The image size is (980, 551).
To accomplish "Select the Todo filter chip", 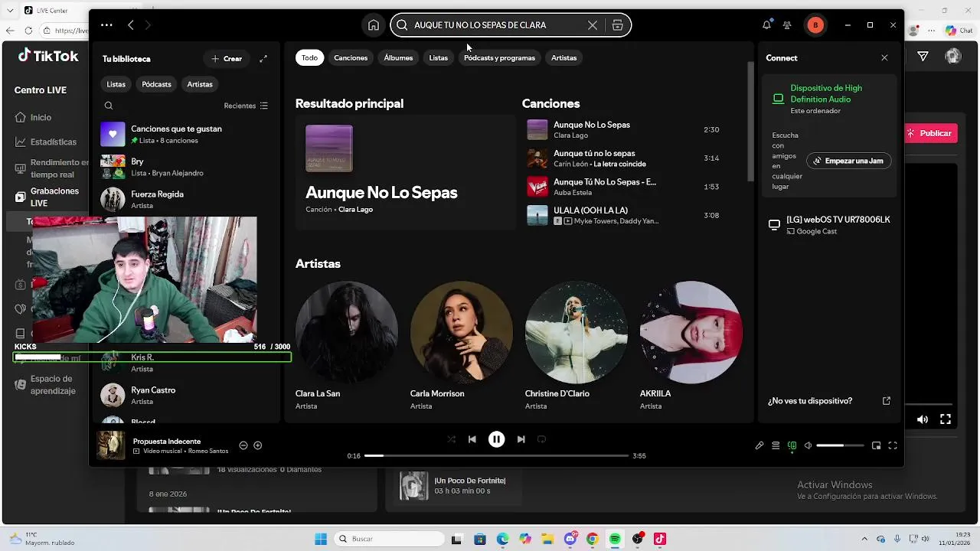I will point(309,58).
